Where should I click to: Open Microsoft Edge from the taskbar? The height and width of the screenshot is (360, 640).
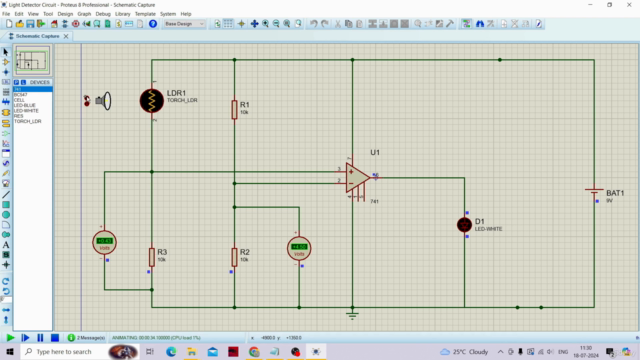(x=171, y=351)
